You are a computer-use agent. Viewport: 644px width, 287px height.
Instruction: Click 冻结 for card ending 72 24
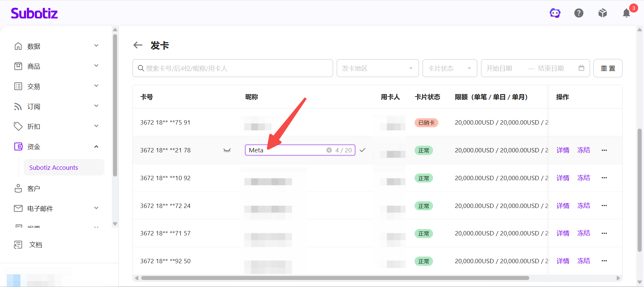(584, 206)
